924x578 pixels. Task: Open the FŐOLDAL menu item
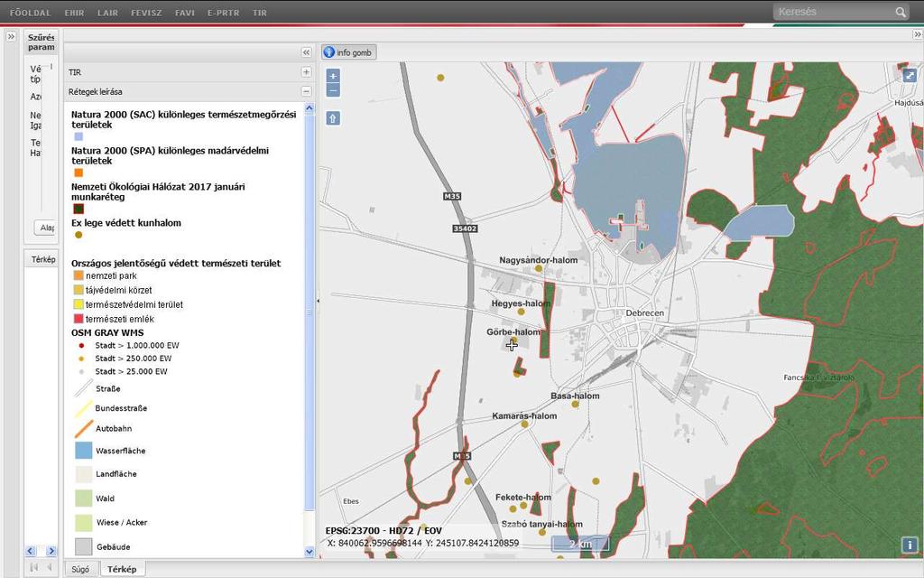[x=30, y=13]
